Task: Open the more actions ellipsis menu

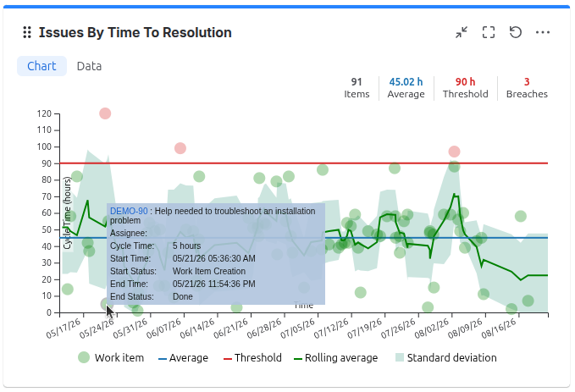Action: point(543,32)
